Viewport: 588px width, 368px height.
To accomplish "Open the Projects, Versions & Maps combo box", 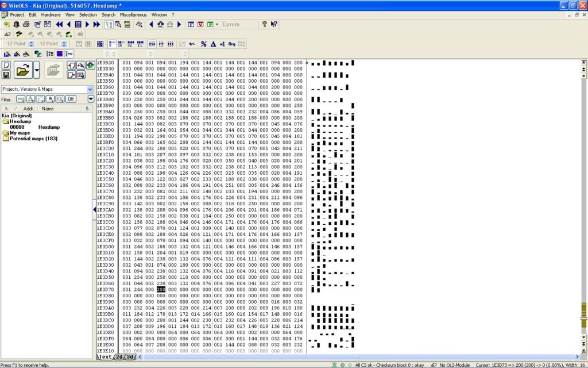I will pyautogui.click(x=47, y=89).
